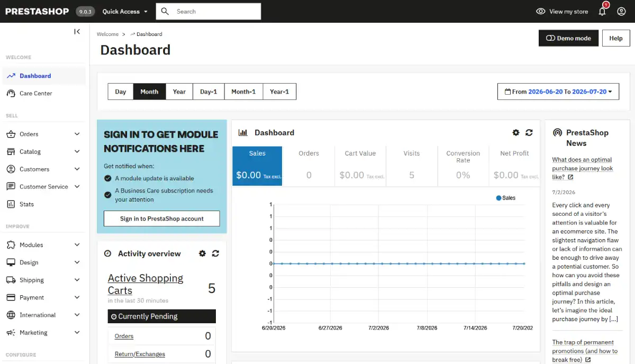Click the calendar icon in date range
The width and height of the screenshot is (635, 364).
(x=508, y=92)
